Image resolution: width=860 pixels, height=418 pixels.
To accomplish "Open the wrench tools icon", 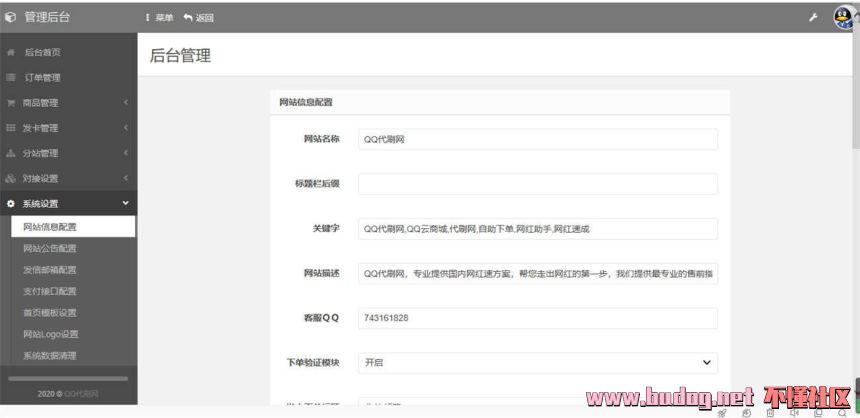I will point(813,18).
